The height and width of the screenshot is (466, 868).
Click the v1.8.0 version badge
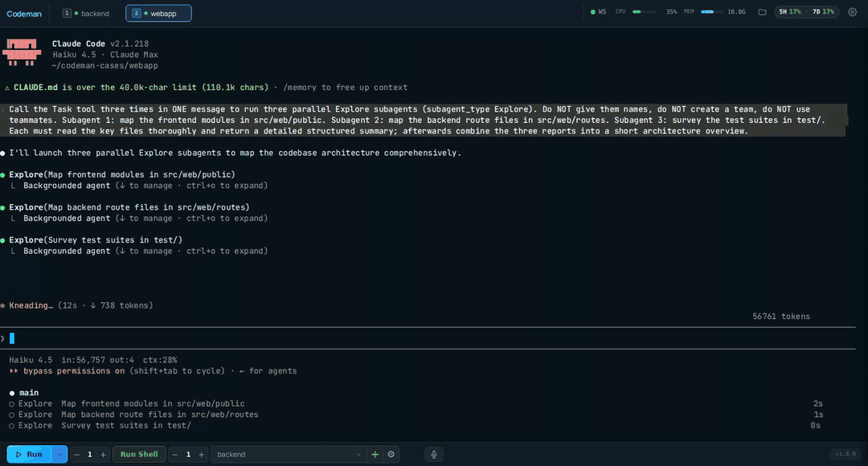[845, 455]
